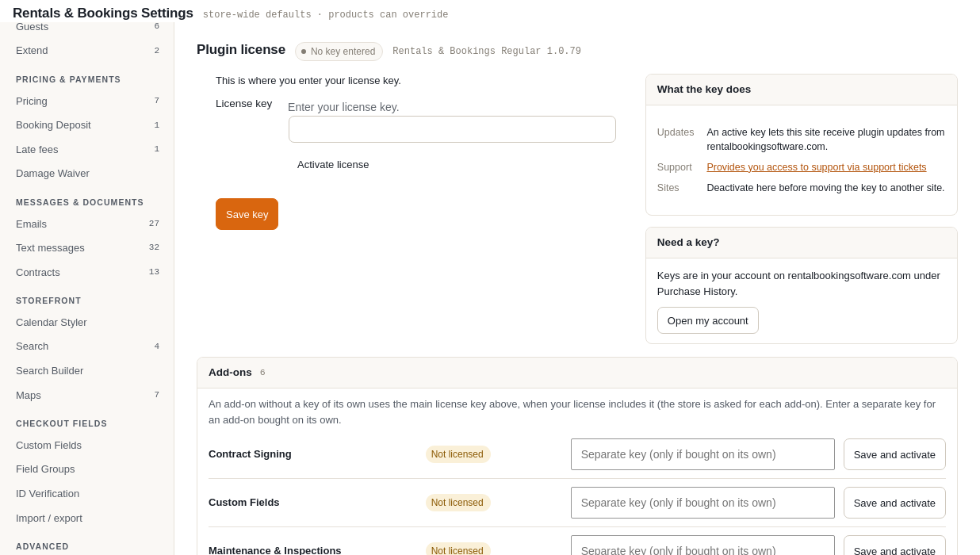Go to Pricing settings
980x555 pixels.
pyautogui.click(x=87, y=101)
